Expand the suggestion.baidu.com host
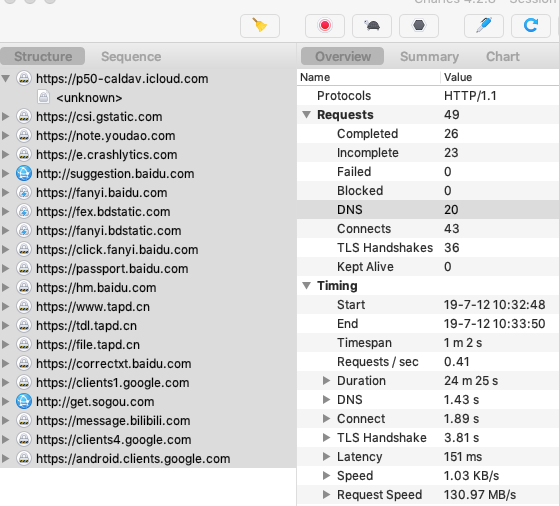This screenshot has width=559, height=506. [6, 174]
